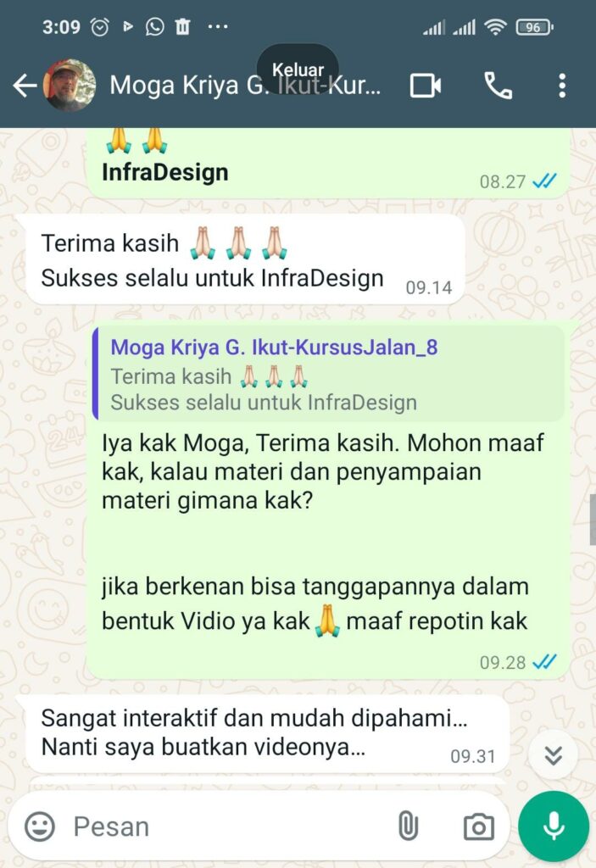This screenshot has height=868, width=596.
Task: Tap the microphone voice message button
Action: pos(554,826)
